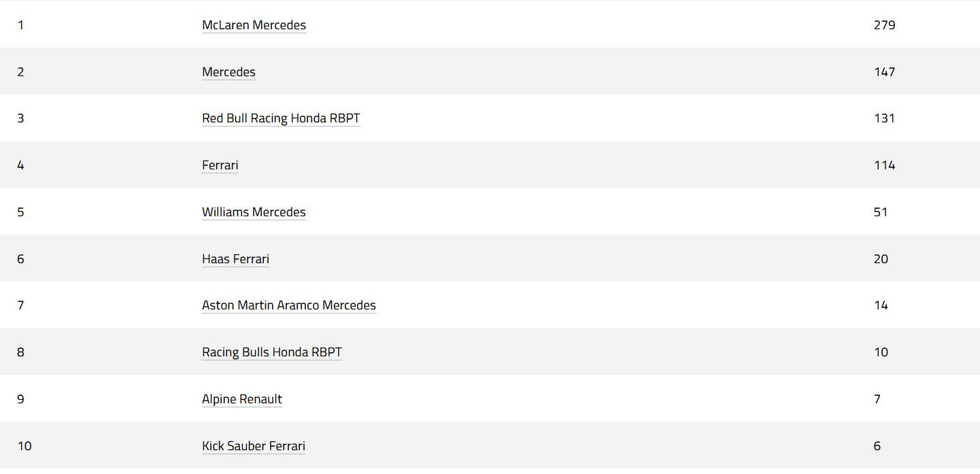Click the 6 points value for Kick Sauber

(877, 446)
